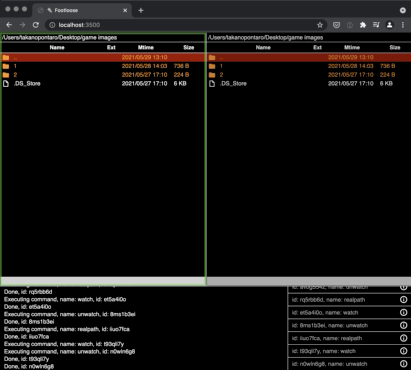Image resolution: width=411 pixels, height=370 pixels.
Task: Click log line executing unwatch id 8ms1b3ei
Action: click(x=70, y=314)
